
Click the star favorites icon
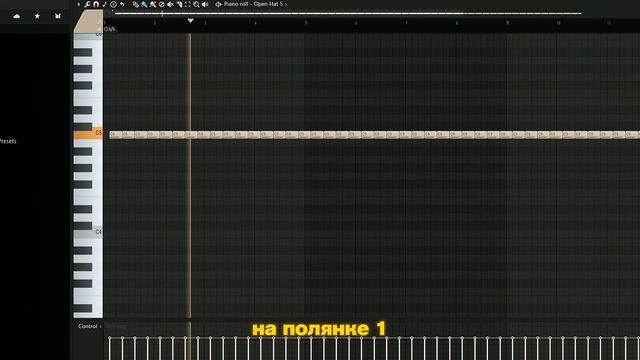37,16
